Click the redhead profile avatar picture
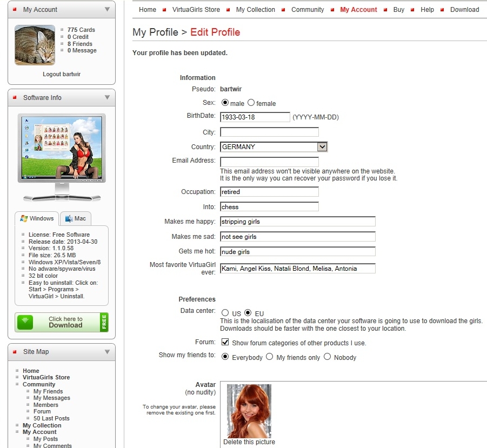This screenshot has height=448, width=487. pos(249,411)
